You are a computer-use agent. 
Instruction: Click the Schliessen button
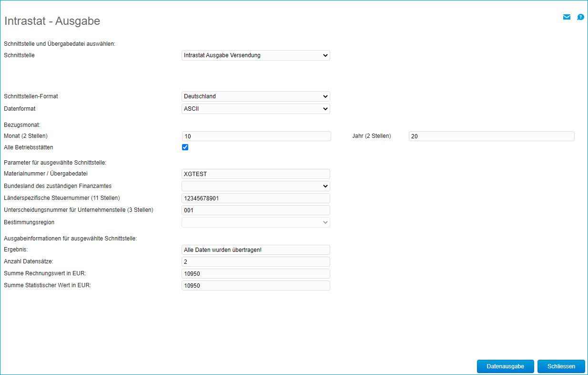point(561,366)
